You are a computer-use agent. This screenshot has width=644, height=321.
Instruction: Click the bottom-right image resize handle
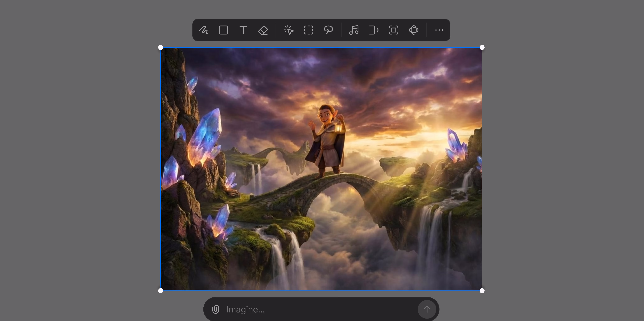(482, 291)
